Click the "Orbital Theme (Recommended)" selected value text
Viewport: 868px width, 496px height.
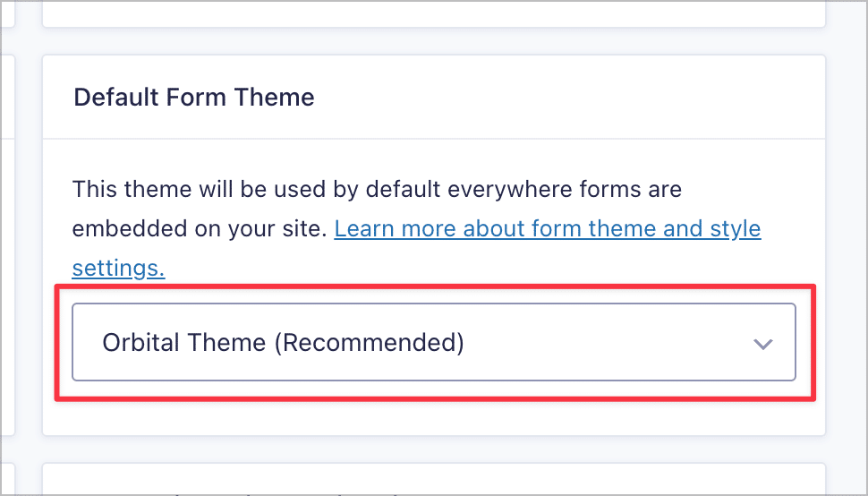(x=283, y=342)
